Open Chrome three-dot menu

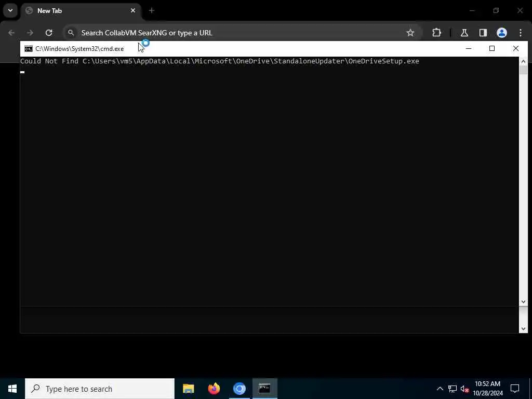(x=521, y=33)
